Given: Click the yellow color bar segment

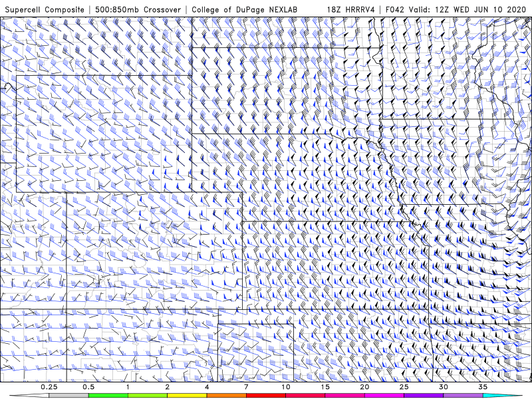Looking at the screenshot, I should [187, 396].
